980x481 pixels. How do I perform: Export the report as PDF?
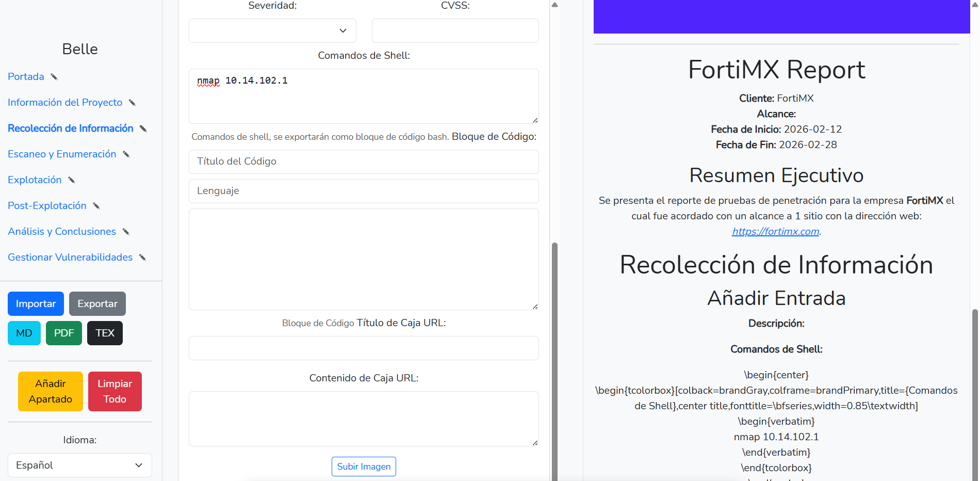[64, 333]
